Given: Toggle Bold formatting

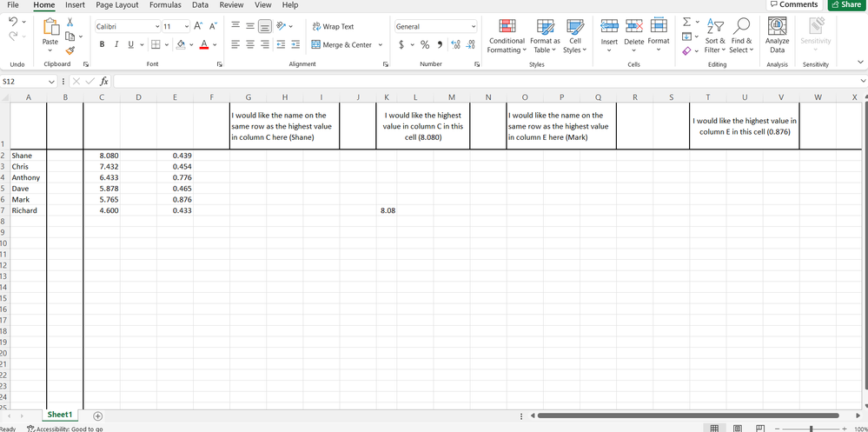Looking at the screenshot, I should [x=103, y=44].
